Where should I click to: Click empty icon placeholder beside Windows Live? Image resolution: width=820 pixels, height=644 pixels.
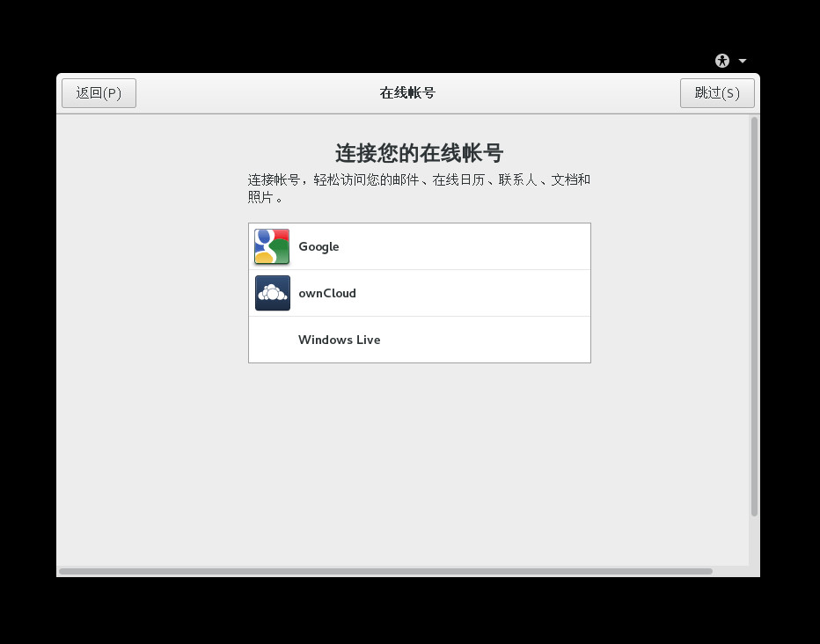[x=272, y=340]
